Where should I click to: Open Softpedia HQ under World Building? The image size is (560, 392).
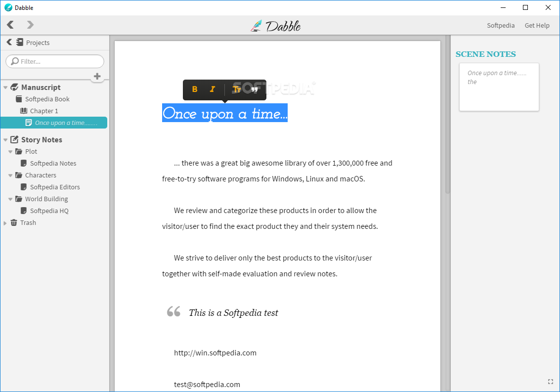49,211
